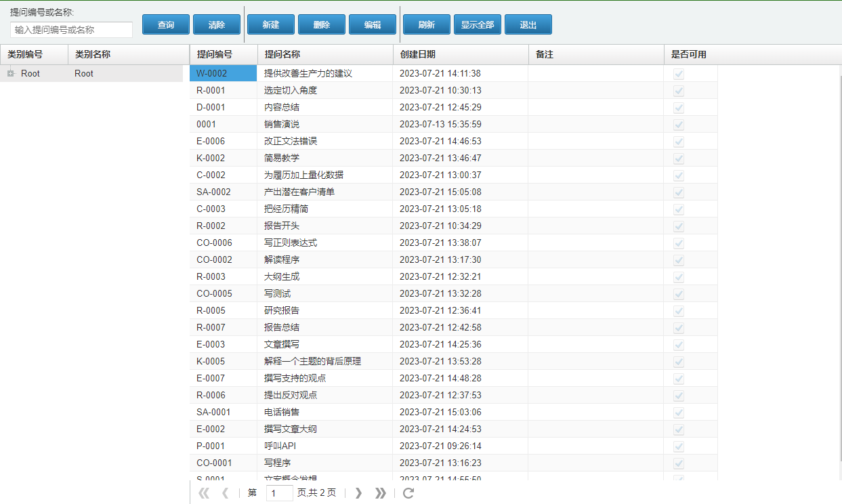Toggle availability checkbox for 销售演说 row
Screen dimensions: 842x504
(679, 125)
